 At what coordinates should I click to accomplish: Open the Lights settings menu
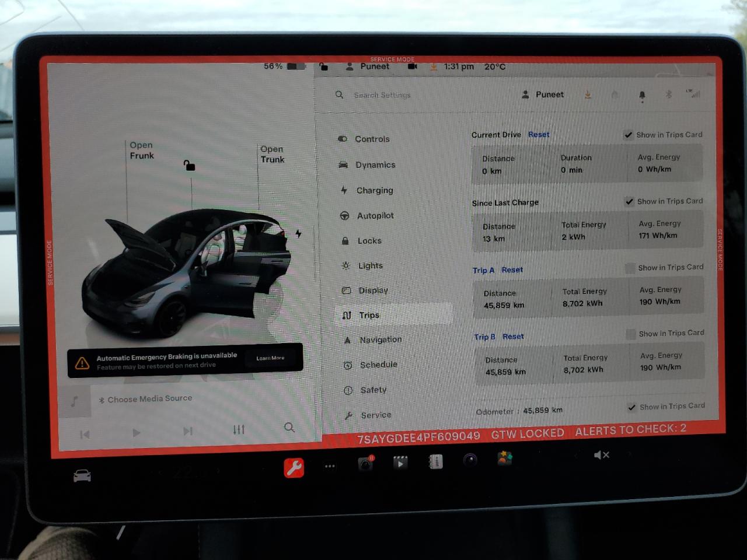(x=362, y=265)
